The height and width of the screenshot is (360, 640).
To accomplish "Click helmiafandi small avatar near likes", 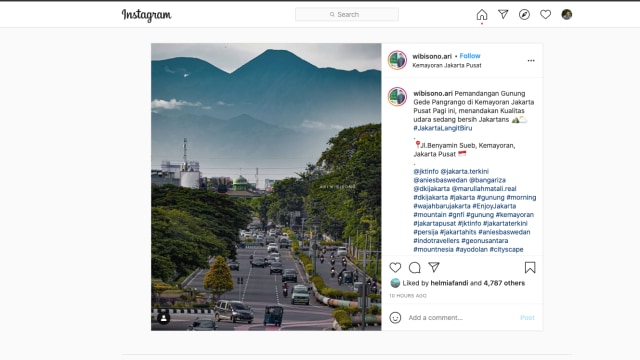I will pyautogui.click(x=395, y=283).
